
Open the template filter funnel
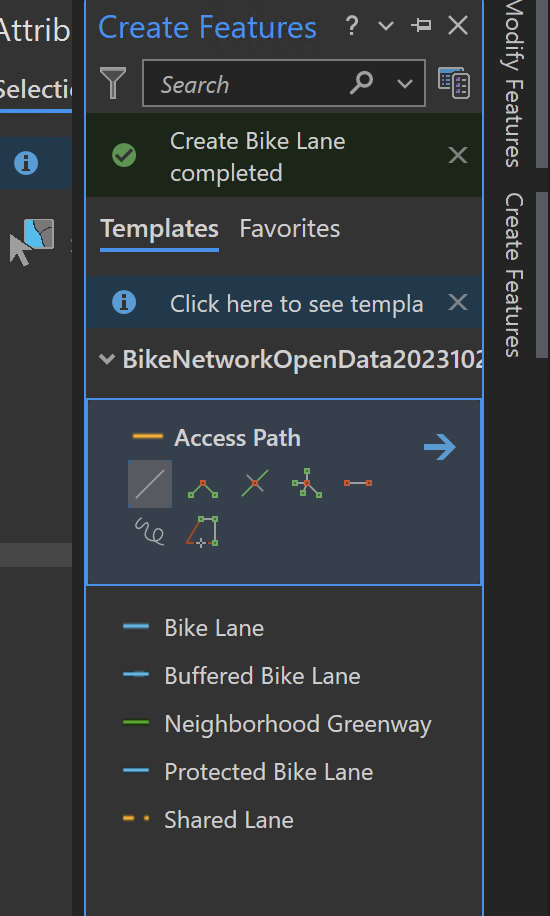(113, 83)
